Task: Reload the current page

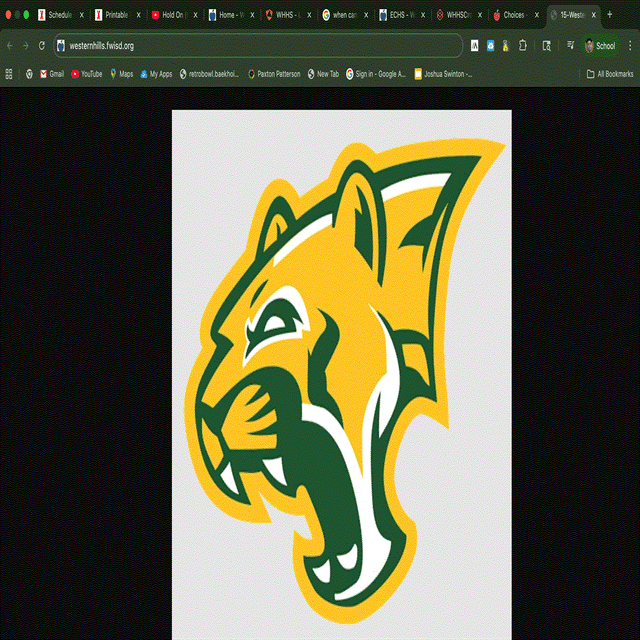Action: 41,46
